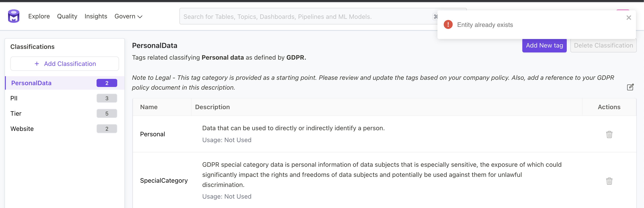
Task: Click the command keyboard shortcut icon in search
Action: coord(435,16)
